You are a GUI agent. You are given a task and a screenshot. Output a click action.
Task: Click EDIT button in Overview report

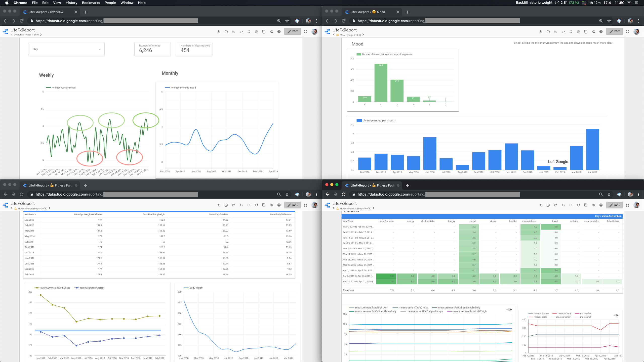point(293,32)
